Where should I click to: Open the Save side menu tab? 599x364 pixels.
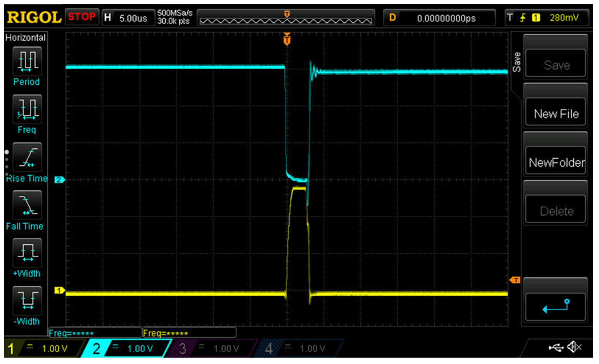517,62
